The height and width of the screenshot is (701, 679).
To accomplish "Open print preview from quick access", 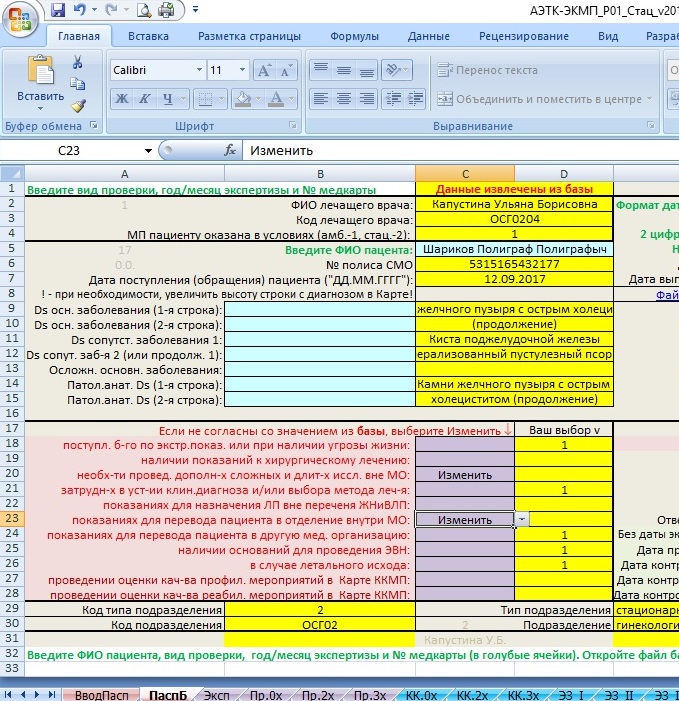I will click(x=143, y=10).
